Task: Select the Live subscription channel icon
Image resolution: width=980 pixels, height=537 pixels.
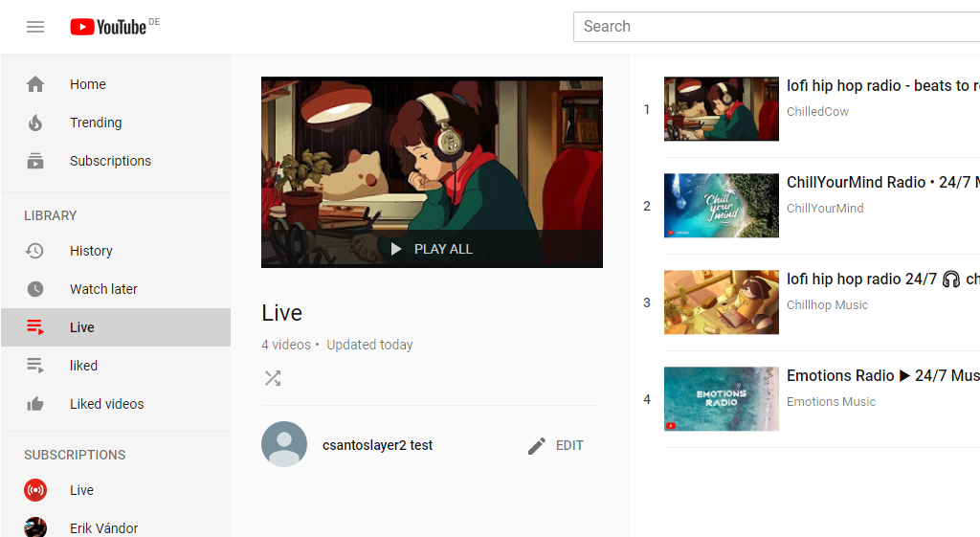Action: (35, 490)
